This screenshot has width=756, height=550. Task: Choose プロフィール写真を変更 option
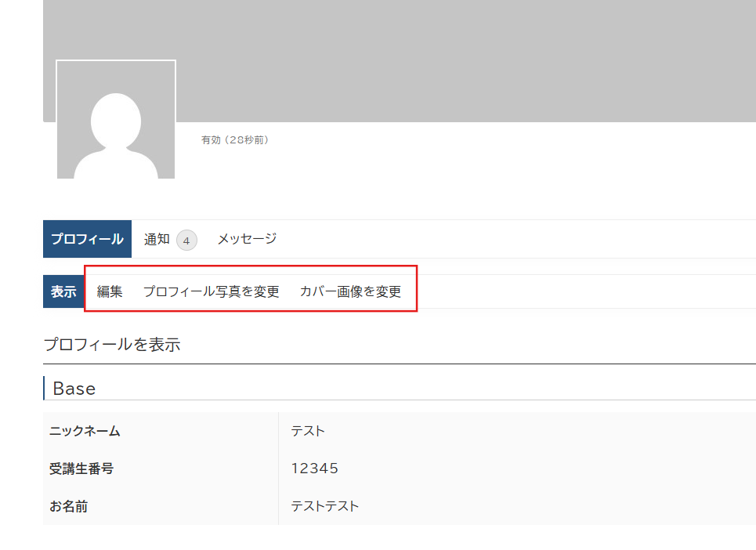(211, 291)
